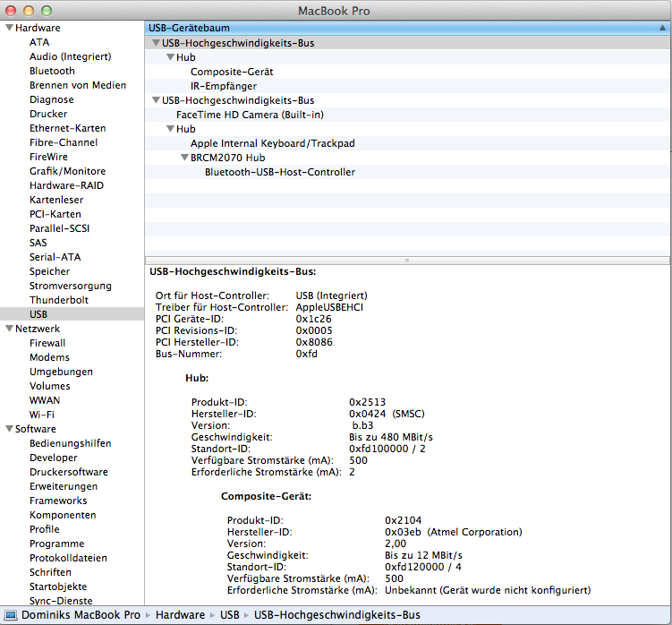
Task: Select Startobjekte under Software
Action: coord(58,586)
